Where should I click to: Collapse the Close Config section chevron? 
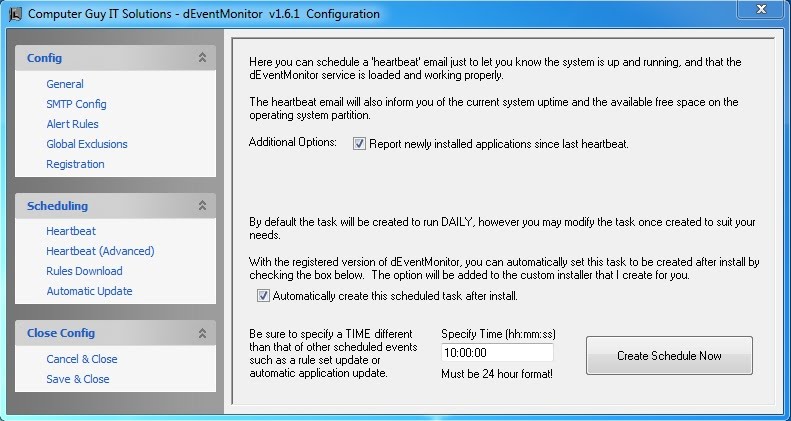tap(202, 333)
